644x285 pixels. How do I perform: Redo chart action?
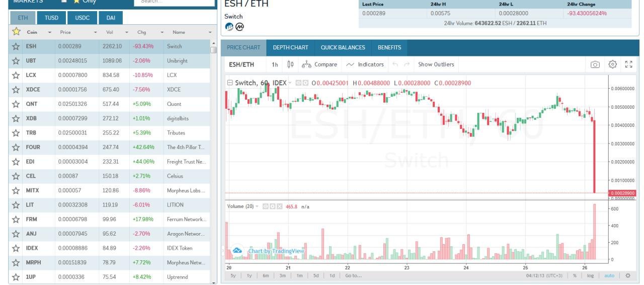(x=407, y=64)
